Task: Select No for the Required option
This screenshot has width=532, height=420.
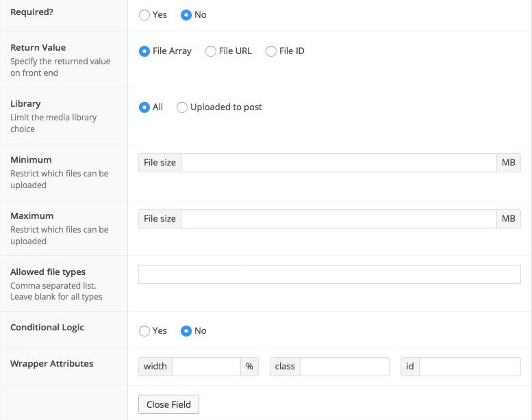Action: click(x=186, y=15)
